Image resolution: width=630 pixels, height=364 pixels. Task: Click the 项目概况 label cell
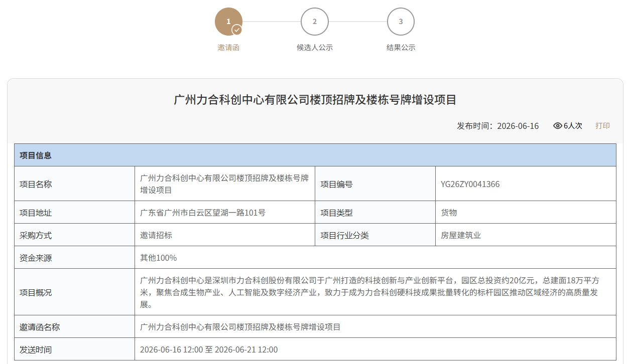pyautogui.click(x=75, y=292)
